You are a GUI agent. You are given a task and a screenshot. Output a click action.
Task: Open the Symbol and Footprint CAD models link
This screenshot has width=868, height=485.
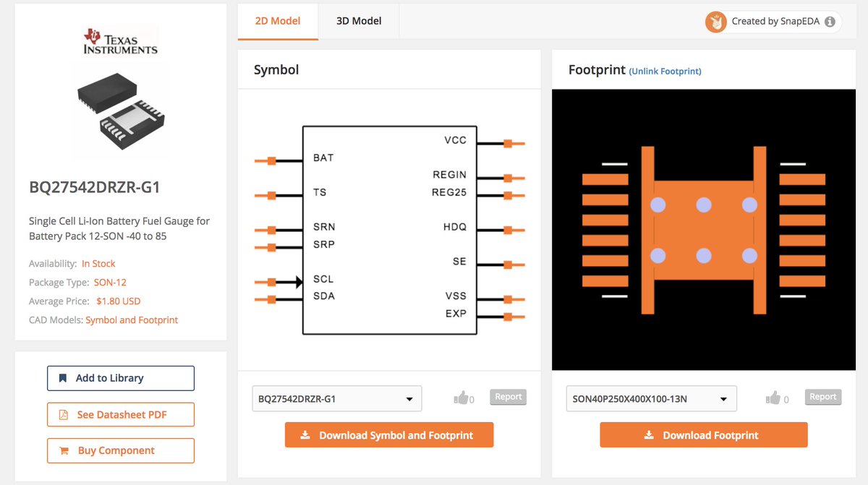point(132,320)
